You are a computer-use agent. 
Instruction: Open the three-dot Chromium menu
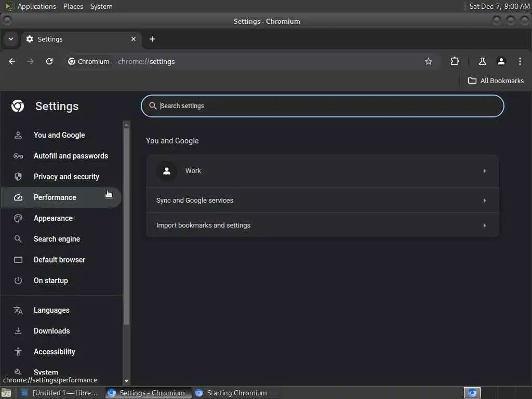pyautogui.click(x=520, y=61)
